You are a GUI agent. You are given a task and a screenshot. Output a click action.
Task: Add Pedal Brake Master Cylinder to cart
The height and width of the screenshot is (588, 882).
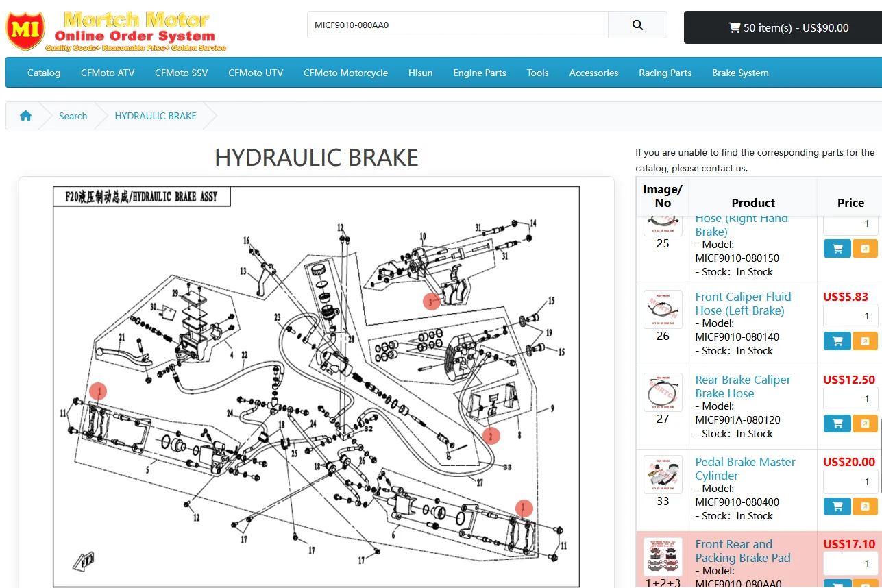click(x=837, y=506)
